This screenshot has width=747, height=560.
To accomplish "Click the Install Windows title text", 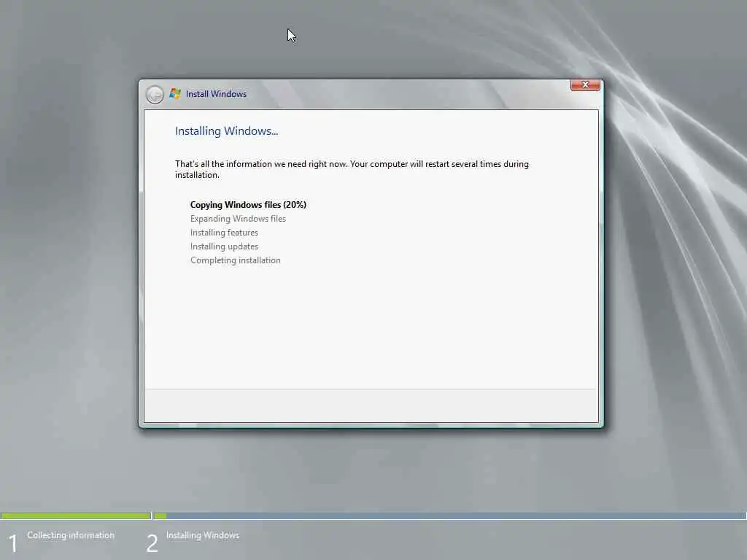I will 216,94.
